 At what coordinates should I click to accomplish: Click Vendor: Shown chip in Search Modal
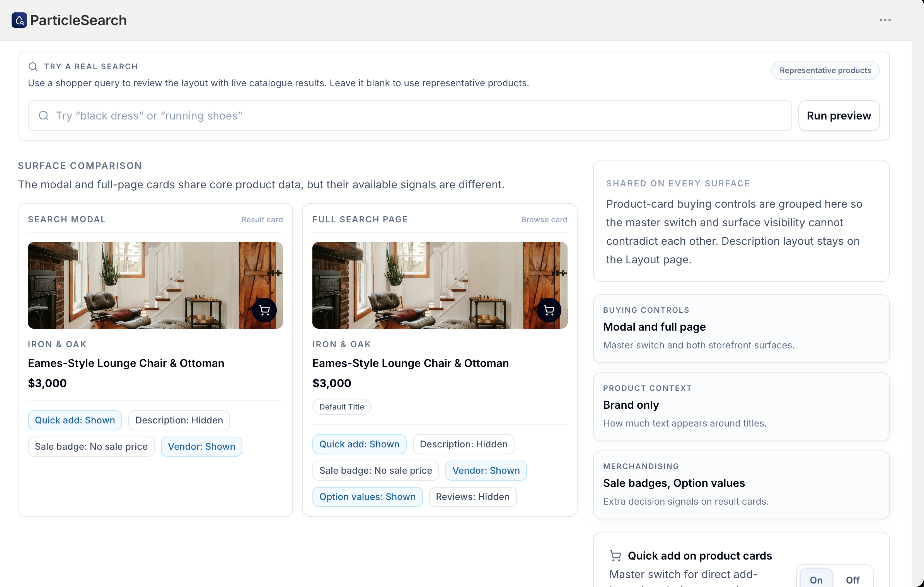pyautogui.click(x=201, y=447)
